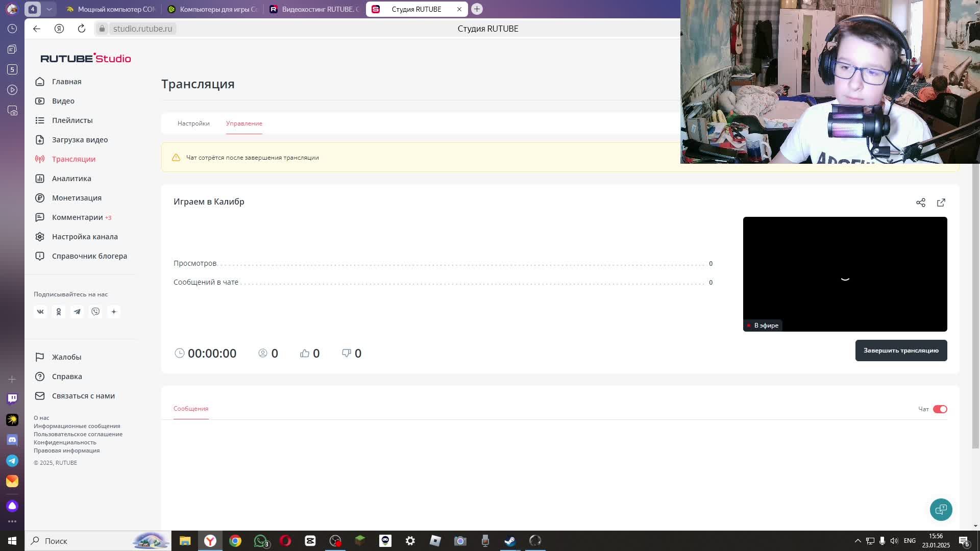Open three-dots menu in browser sidebar
The image size is (980, 551).
(x=12, y=521)
